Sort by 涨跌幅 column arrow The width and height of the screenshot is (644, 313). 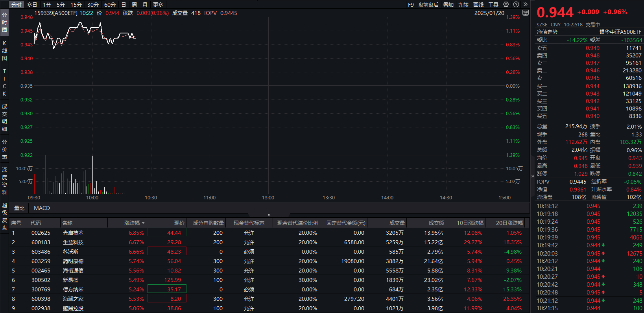tap(143, 223)
